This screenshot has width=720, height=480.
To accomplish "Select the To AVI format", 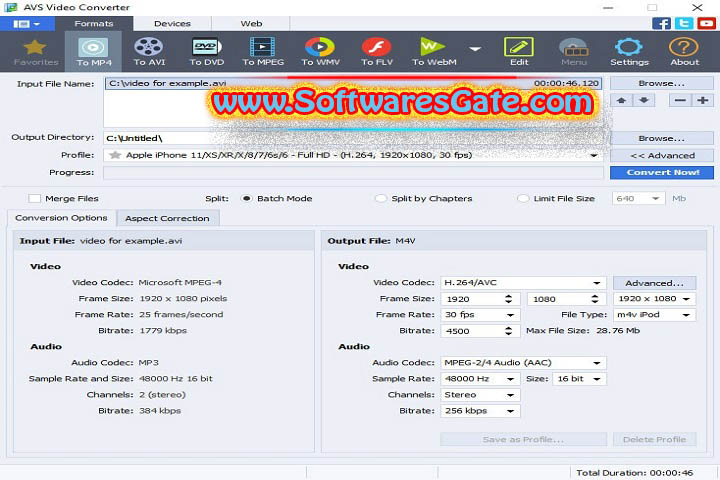I will [149, 51].
